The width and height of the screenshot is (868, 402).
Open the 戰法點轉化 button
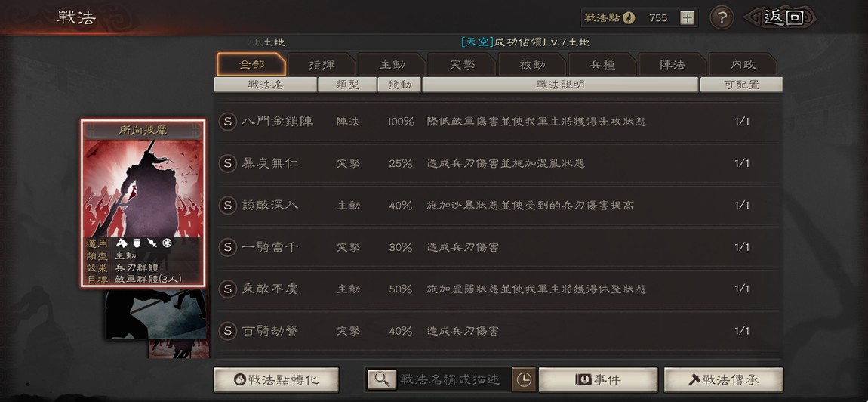click(x=275, y=379)
